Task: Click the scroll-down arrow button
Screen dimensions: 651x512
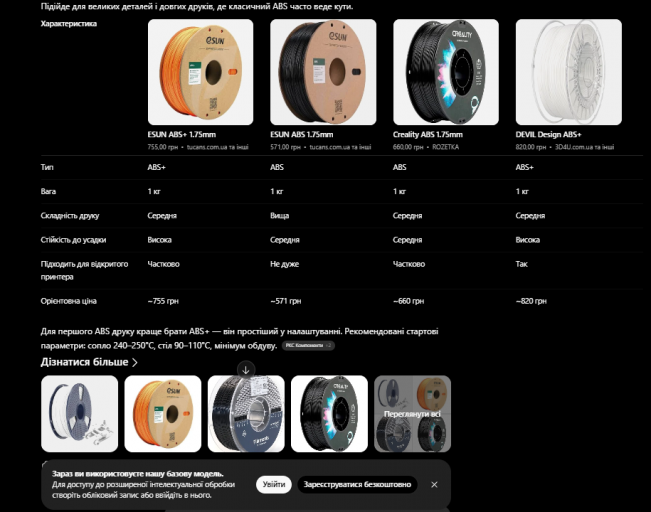Action: (246, 370)
